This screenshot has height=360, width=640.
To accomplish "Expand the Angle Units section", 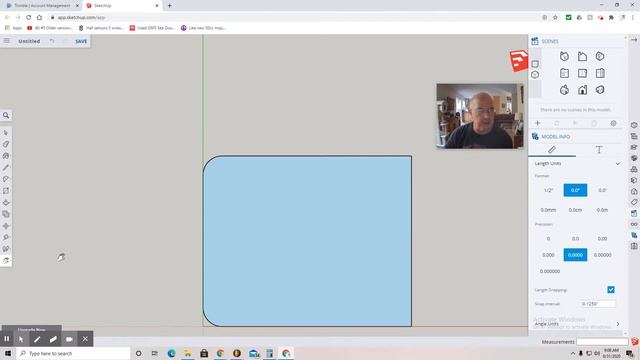I will [618, 324].
